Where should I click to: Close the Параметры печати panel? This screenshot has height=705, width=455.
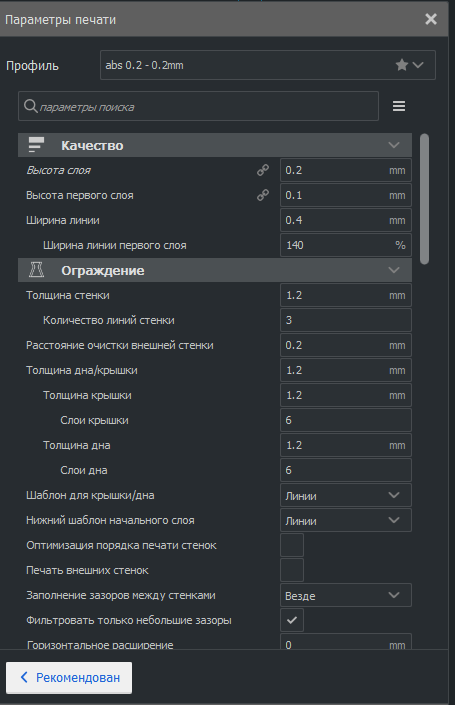[431, 19]
